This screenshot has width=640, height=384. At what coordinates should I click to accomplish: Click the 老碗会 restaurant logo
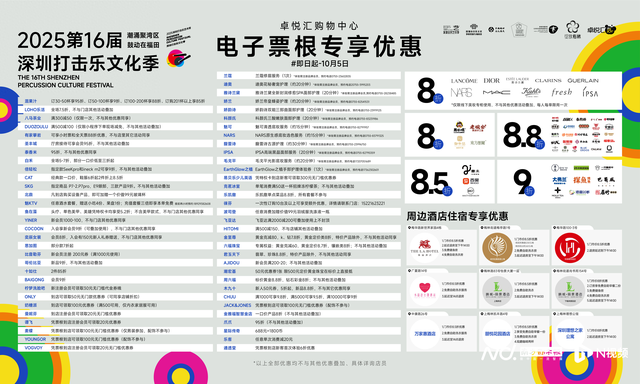478,128
